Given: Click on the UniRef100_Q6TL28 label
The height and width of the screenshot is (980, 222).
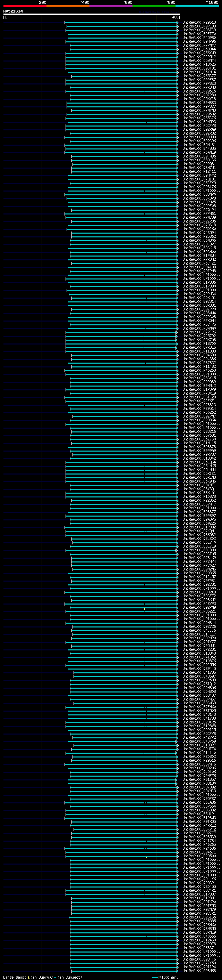Looking at the screenshot, I should pos(199,397).
